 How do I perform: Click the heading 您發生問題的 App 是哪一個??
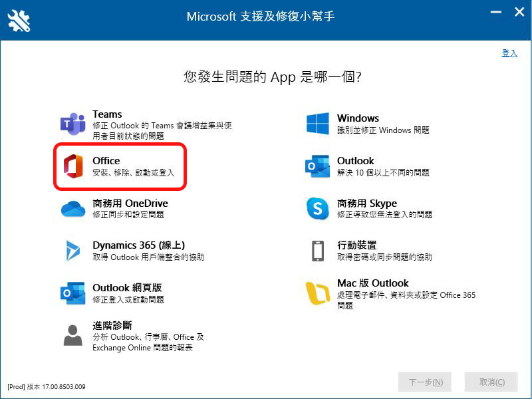tap(273, 77)
